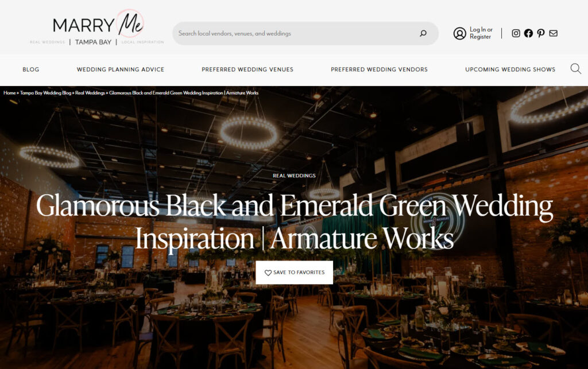
Task: Visit the Pinterest icon link
Action: [541, 33]
